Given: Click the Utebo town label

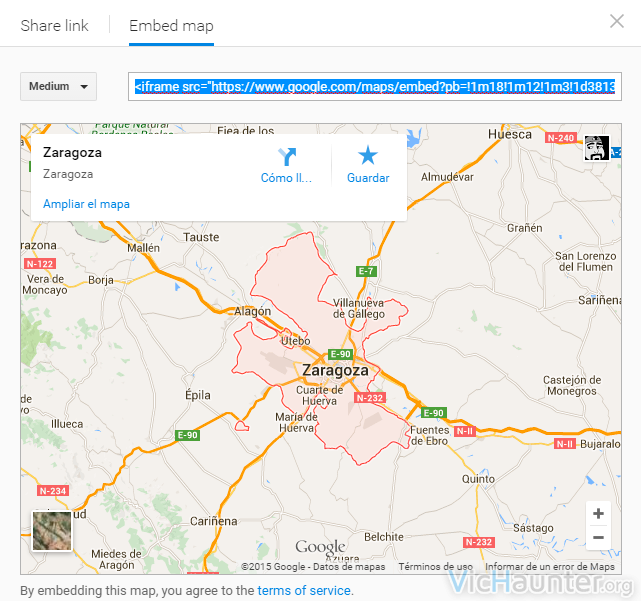Looking at the screenshot, I should pos(295,341).
